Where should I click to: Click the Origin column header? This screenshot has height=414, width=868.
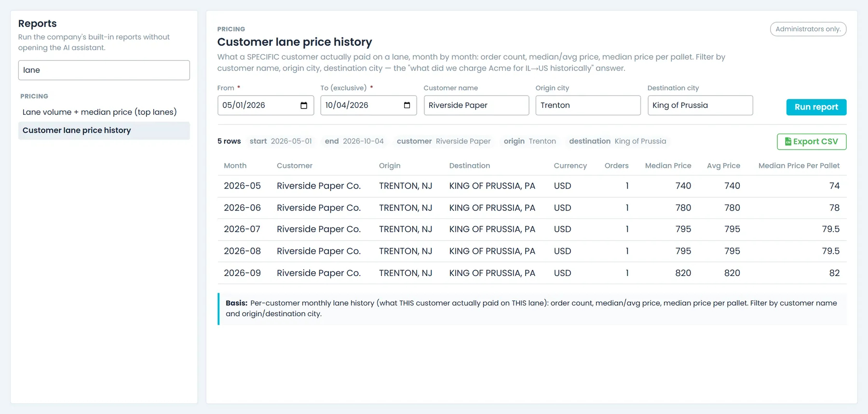pos(390,166)
